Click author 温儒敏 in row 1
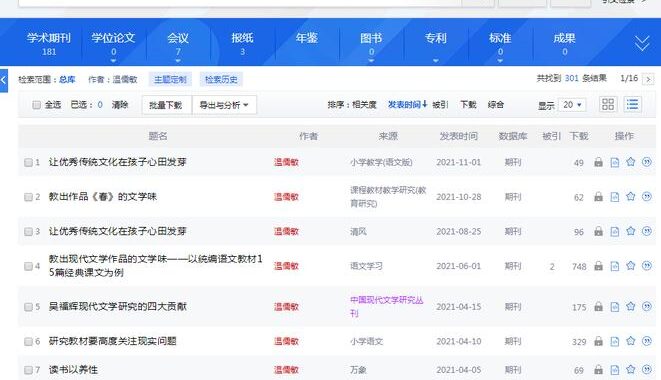Image resolution: width=661 pixels, height=380 pixels. [x=286, y=162]
